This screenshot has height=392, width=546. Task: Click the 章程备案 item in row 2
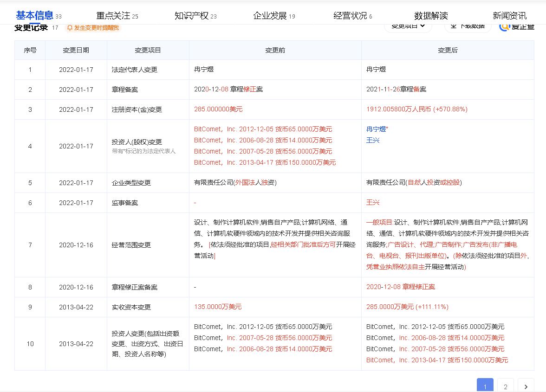click(x=124, y=90)
